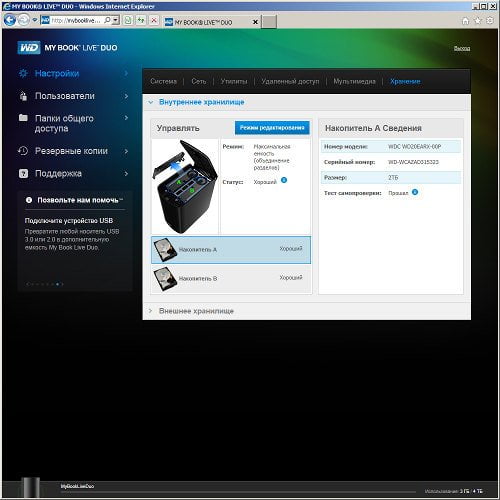
Task: Click the browser back arrow button
Action: point(10,20)
